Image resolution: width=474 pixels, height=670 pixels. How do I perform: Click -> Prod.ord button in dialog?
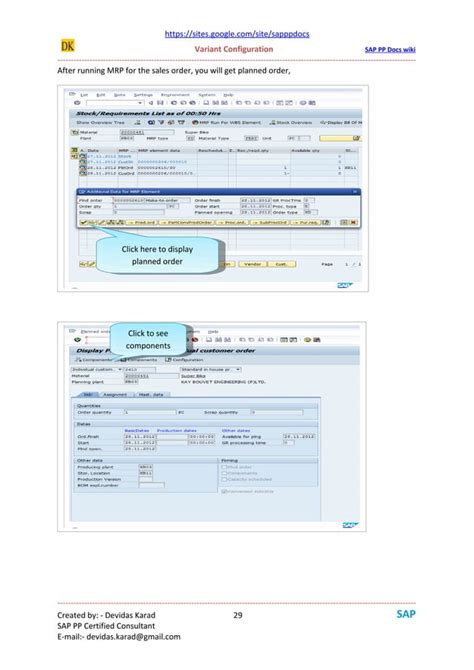coord(142,223)
